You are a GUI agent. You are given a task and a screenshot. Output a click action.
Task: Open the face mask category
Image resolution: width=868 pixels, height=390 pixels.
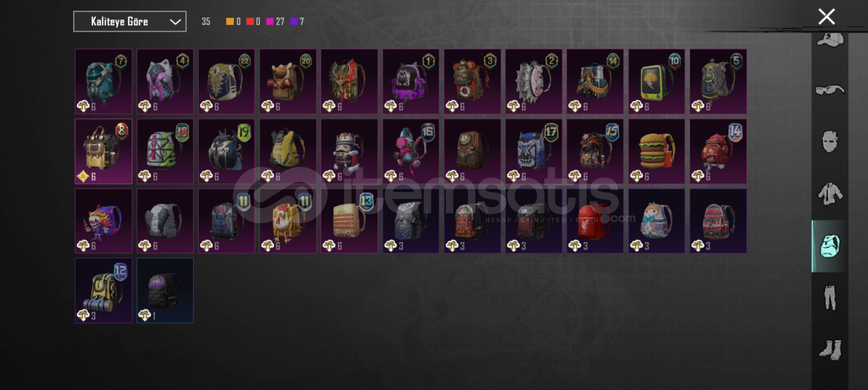point(830,141)
